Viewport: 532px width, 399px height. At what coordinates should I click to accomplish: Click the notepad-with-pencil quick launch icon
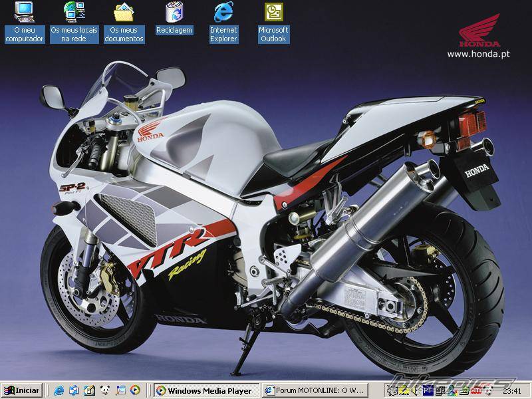pyautogui.click(x=90, y=390)
